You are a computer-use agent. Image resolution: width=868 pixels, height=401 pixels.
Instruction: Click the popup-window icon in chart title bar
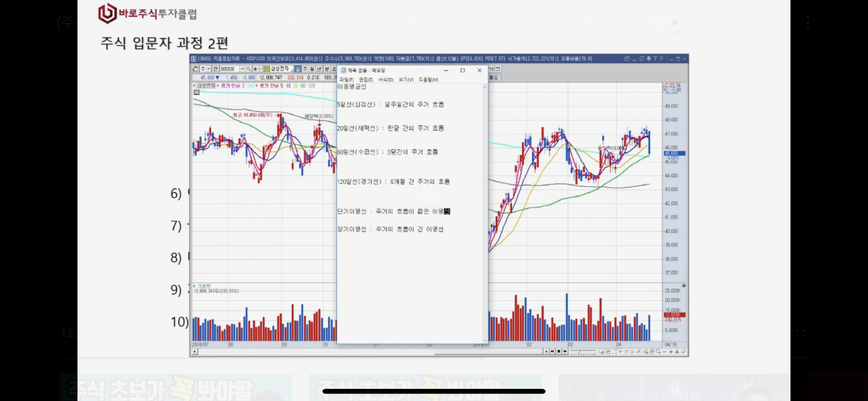click(627, 58)
